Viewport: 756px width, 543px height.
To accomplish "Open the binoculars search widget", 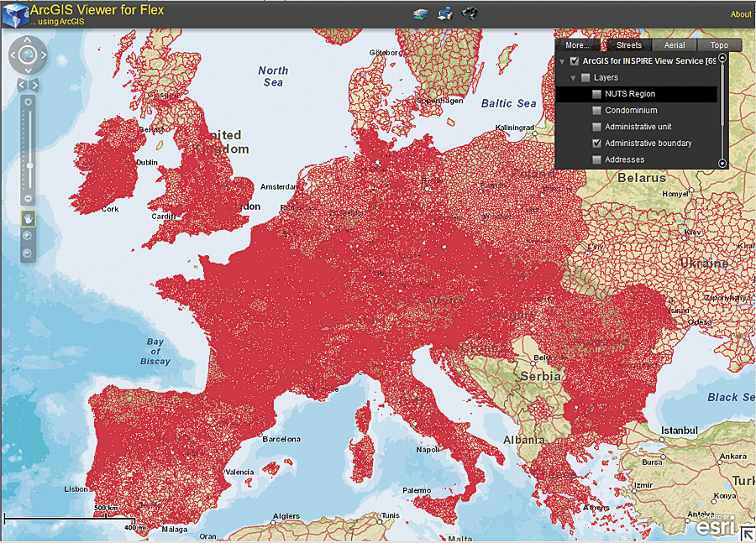I will pos(469,13).
